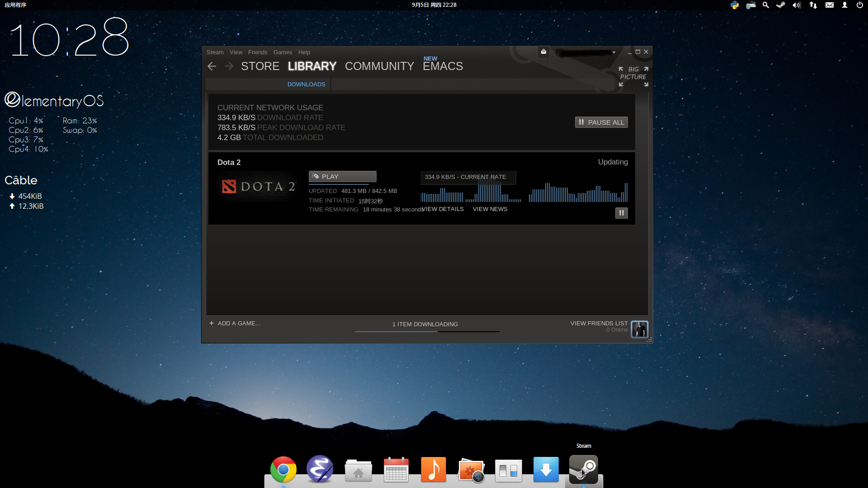Click the friends avatar thumbnail
868x488 pixels.
(x=639, y=329)
